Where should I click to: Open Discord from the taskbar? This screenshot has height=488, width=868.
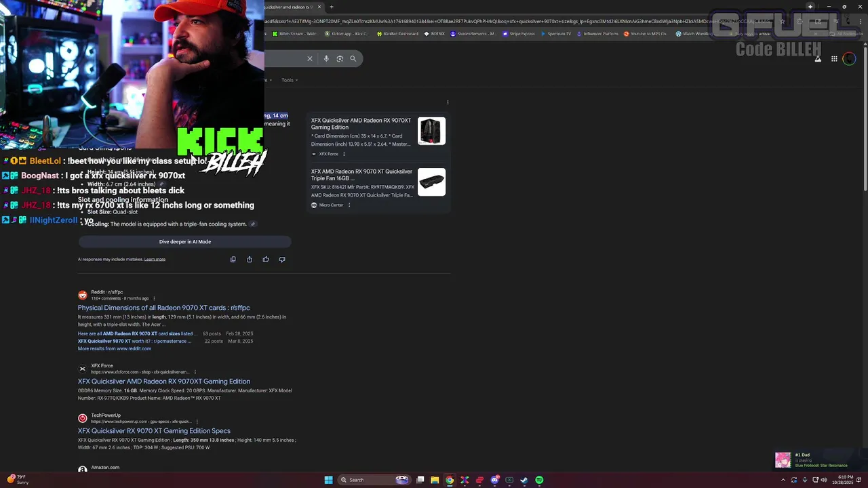[494, 480]
